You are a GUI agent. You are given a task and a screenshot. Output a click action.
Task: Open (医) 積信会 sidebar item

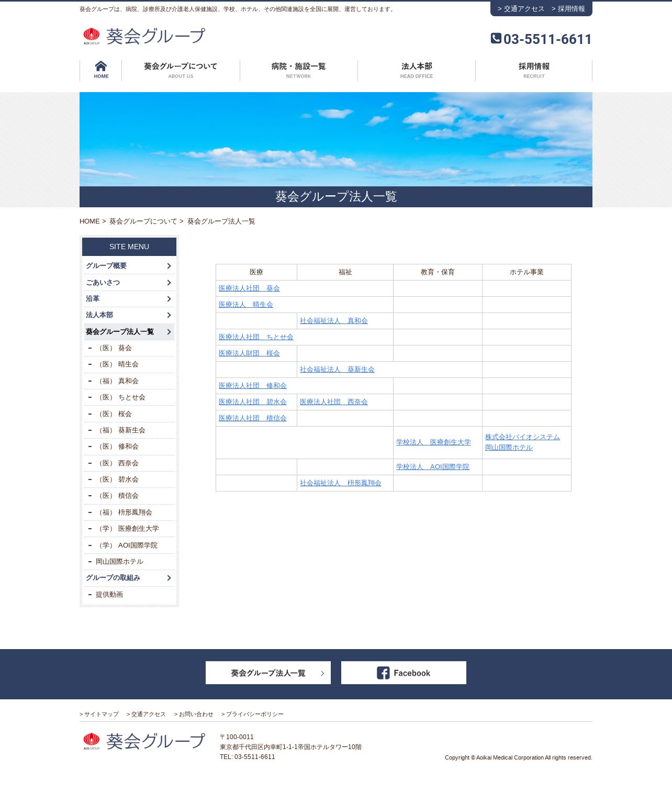coord(129,496)
